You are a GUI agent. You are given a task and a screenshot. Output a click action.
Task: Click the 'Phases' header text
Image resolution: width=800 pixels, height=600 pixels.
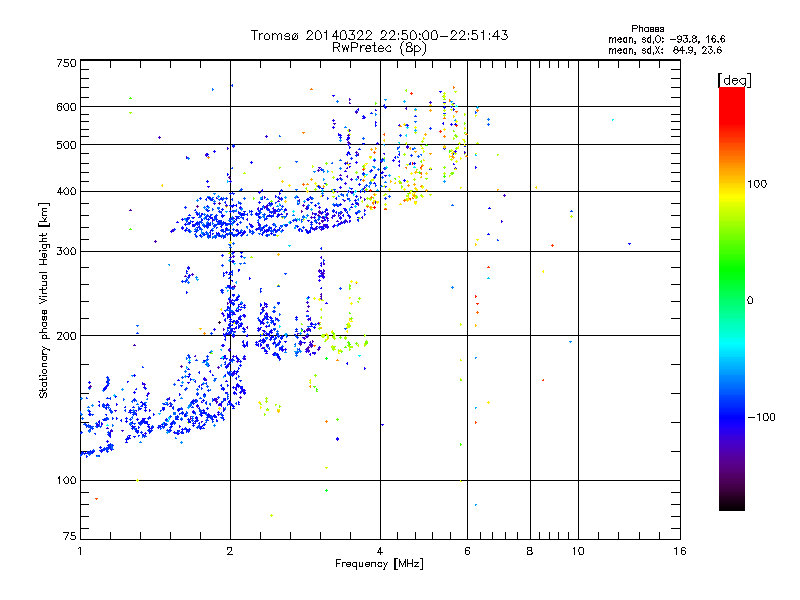647,29
